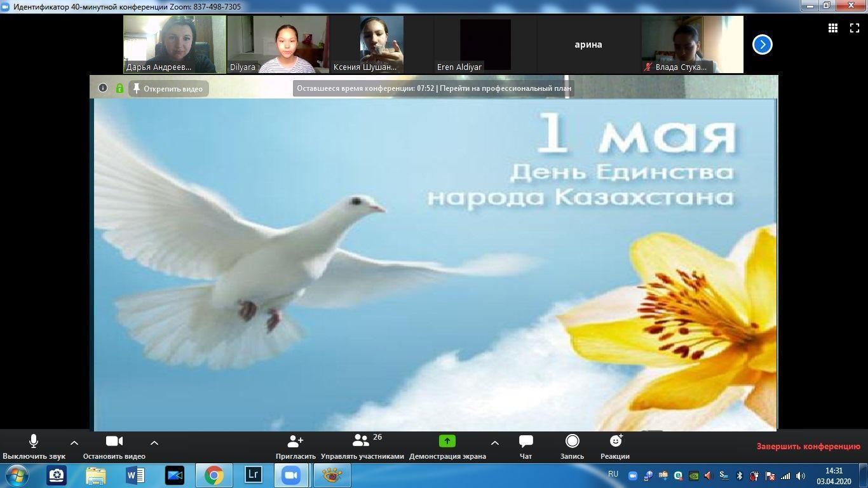Select Влада Стука video thumbnail
The height and width of the screenshot is (488, 868).
[x=692, y=44]
